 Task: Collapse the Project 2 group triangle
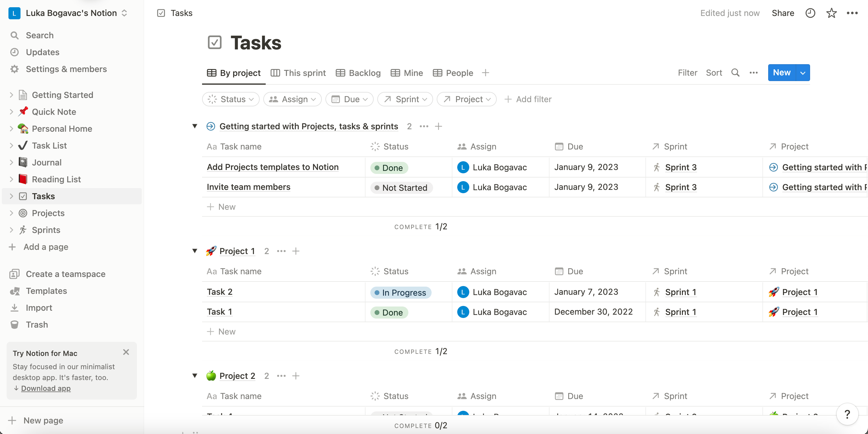195,376
